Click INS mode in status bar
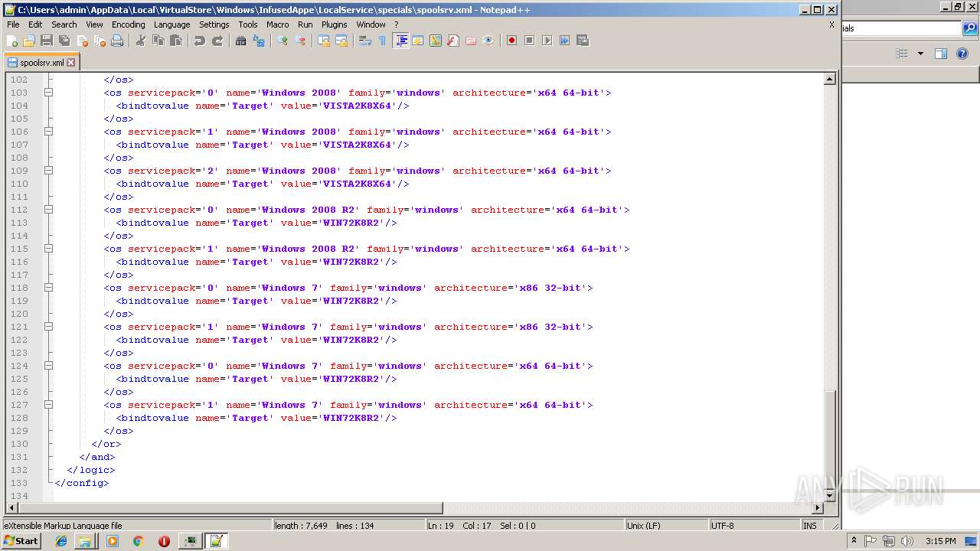Viewport: 980px width, 551px height. coord(810,526)
